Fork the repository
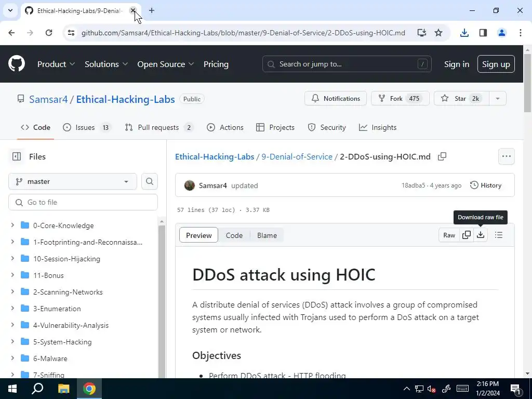 (400, 98)
